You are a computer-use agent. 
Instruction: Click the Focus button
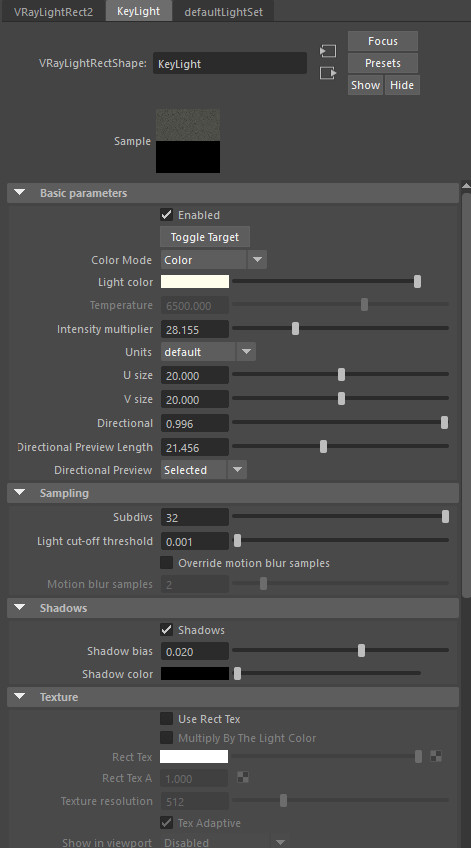coord(383,41)
